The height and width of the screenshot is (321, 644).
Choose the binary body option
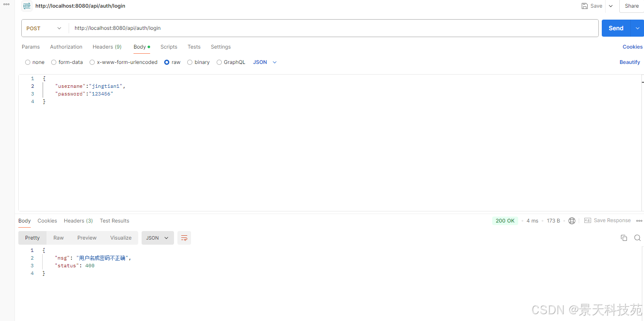190,62
